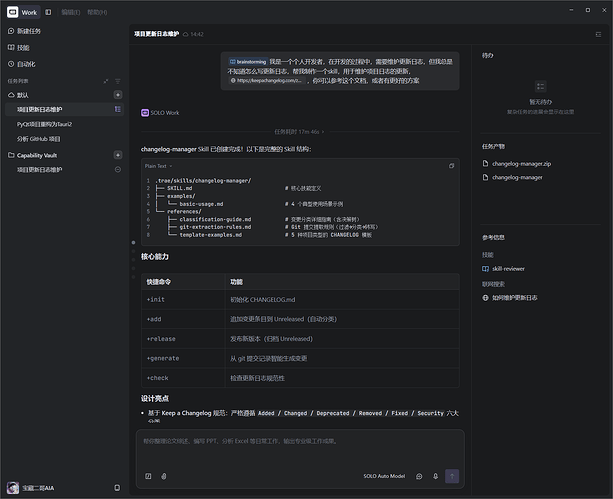Toggle the left sidebar panel icon
The width and height of the screenshot is (613, 499).
point(48,12)
